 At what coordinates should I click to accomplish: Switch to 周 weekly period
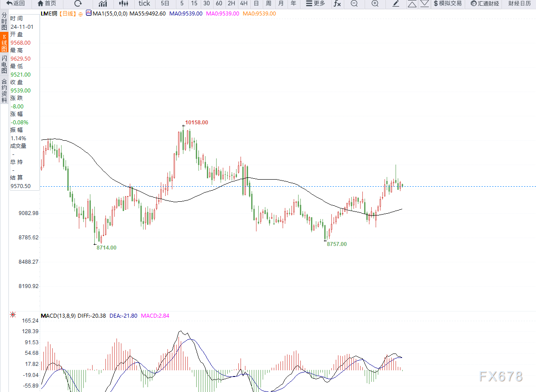coord(268,4)
